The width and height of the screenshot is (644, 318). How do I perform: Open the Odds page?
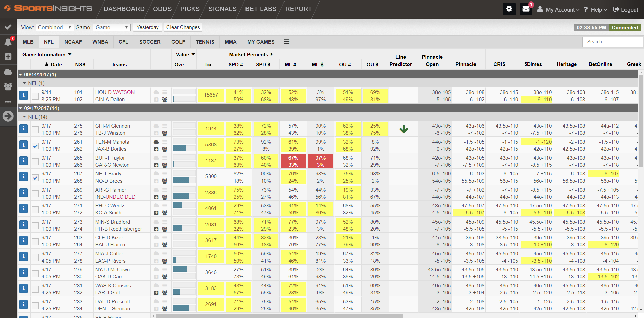click(x=162, y=9)
